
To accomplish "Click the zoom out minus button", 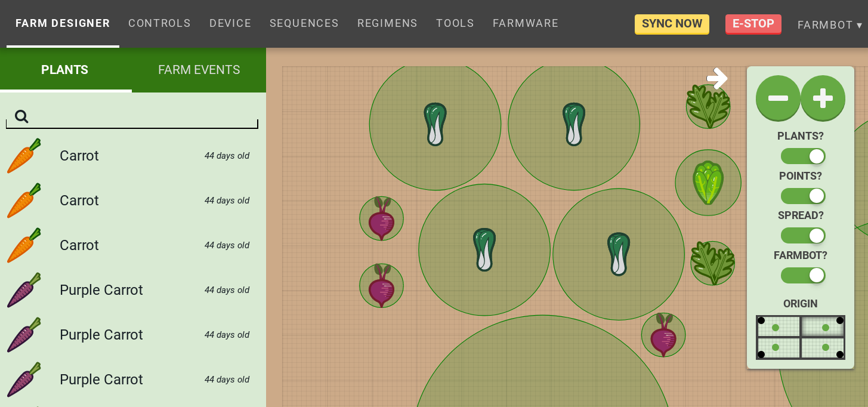I will point(778,98).
